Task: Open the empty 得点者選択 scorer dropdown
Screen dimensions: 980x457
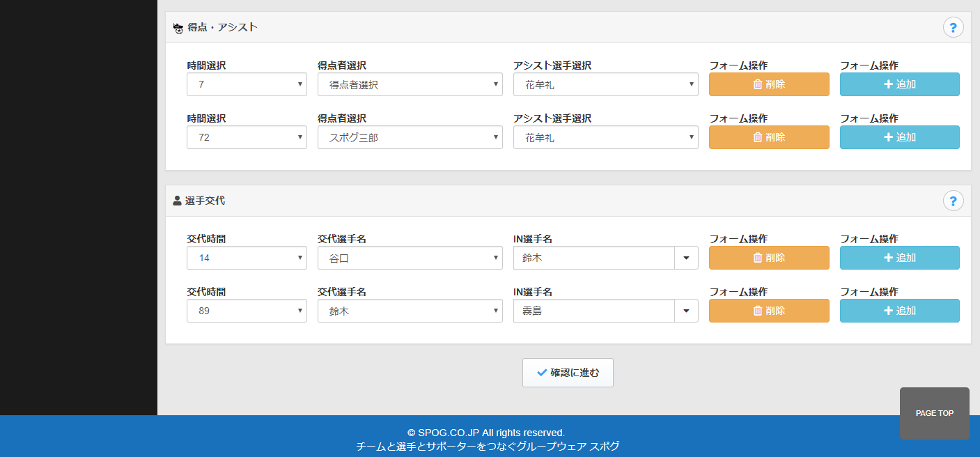Action: [410, 84]
